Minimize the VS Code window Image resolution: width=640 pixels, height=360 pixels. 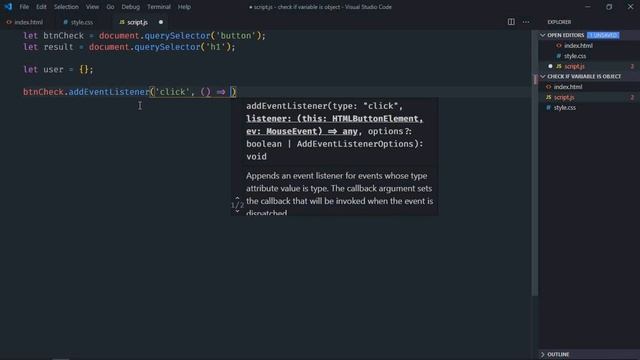tap(588, 7)
